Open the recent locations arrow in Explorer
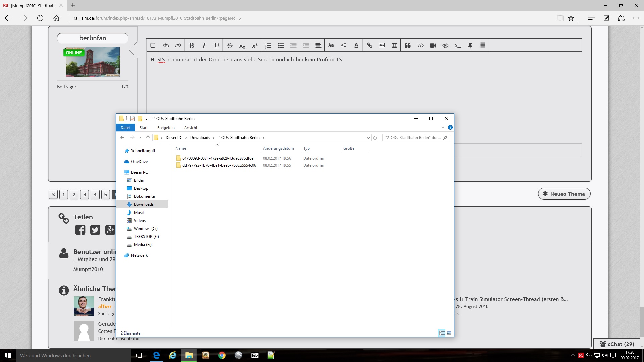Image resolution: width=644 pixels, height=362 pixels. tap(140, 138)
